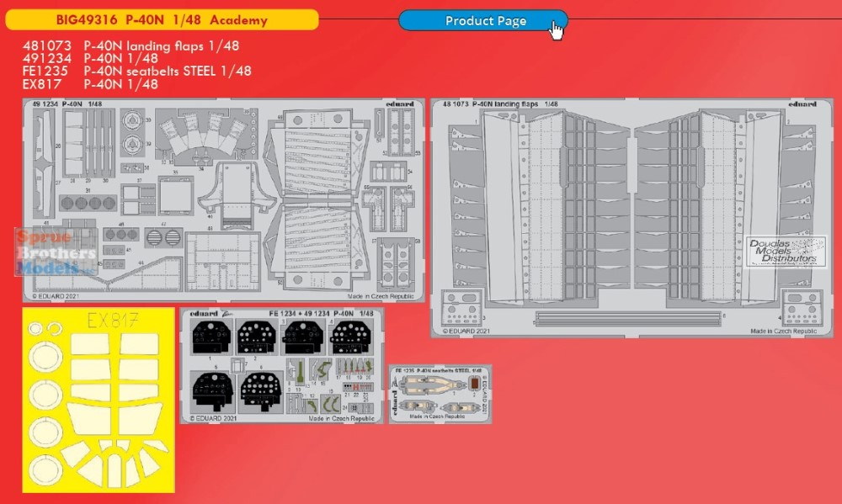Click the text line 'FE1235 P-40N seatbelts STEEL 1/48'
Viewport: 842px width, 504px height.
click(137, 71)
